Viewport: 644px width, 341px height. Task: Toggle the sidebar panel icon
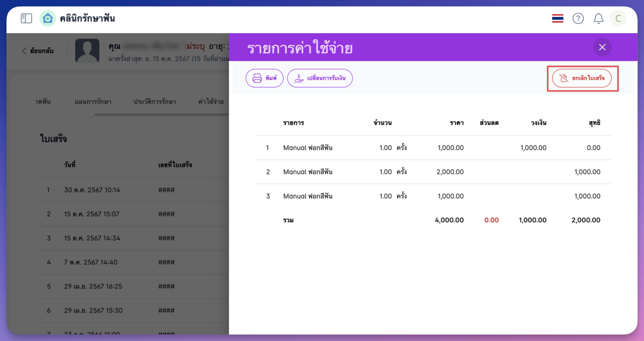pyautogui.click(x=26, y=18)
